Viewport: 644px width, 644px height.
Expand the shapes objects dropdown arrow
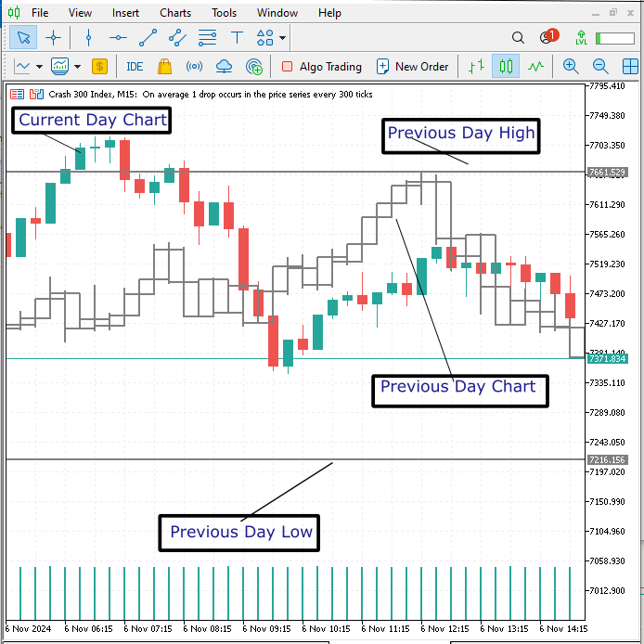[x=283, y=38]
